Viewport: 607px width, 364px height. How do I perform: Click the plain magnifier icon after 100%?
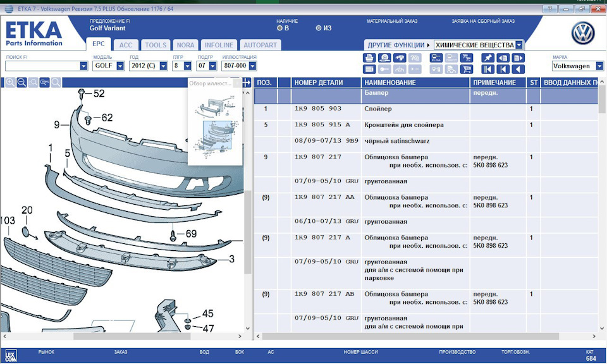(x=56, y=82)
